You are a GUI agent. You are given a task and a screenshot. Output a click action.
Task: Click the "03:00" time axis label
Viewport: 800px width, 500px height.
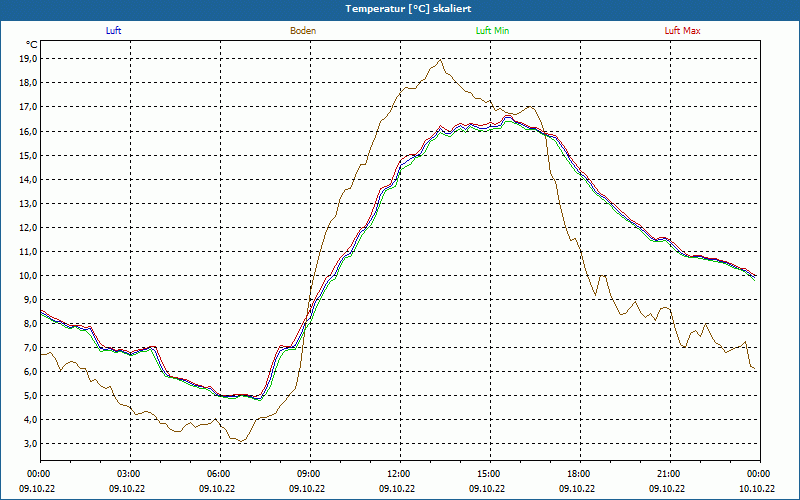coord(131,474)
